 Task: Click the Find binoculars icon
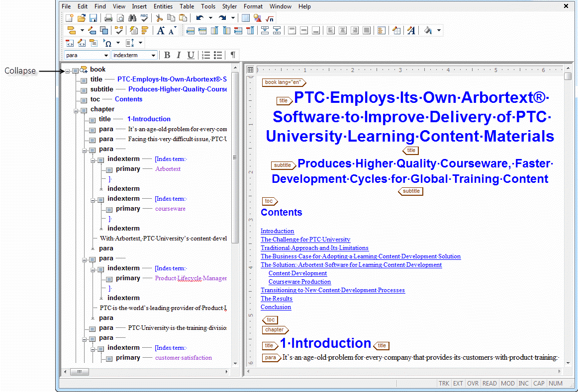(x=132, y=18)
